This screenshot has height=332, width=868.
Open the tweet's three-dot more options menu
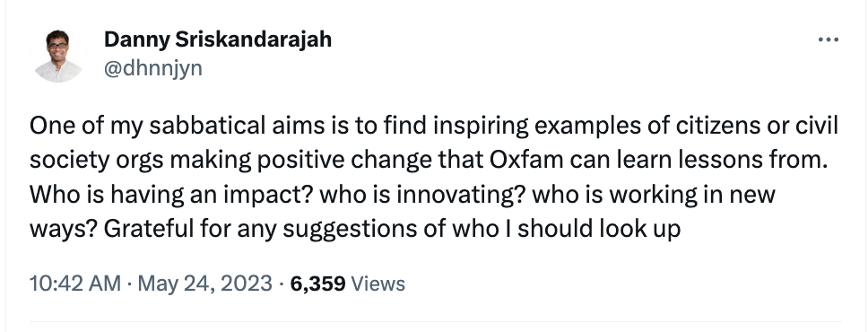pyautogui.click(x=829, y=39)
